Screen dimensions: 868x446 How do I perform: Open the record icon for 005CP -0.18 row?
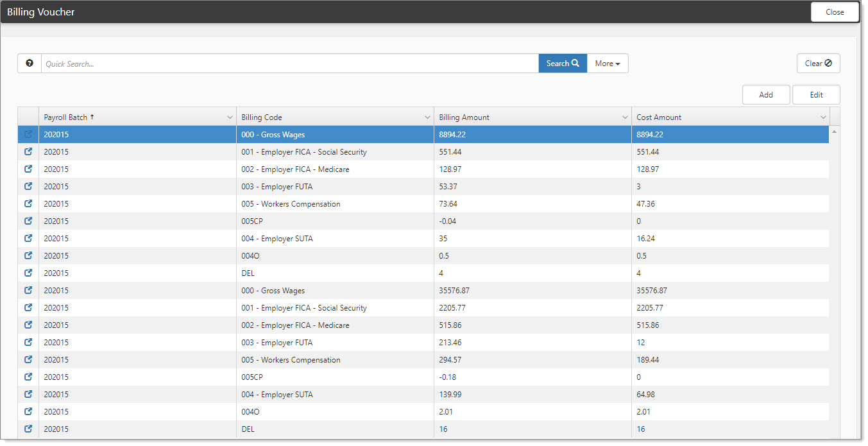(x=28, y=377)
